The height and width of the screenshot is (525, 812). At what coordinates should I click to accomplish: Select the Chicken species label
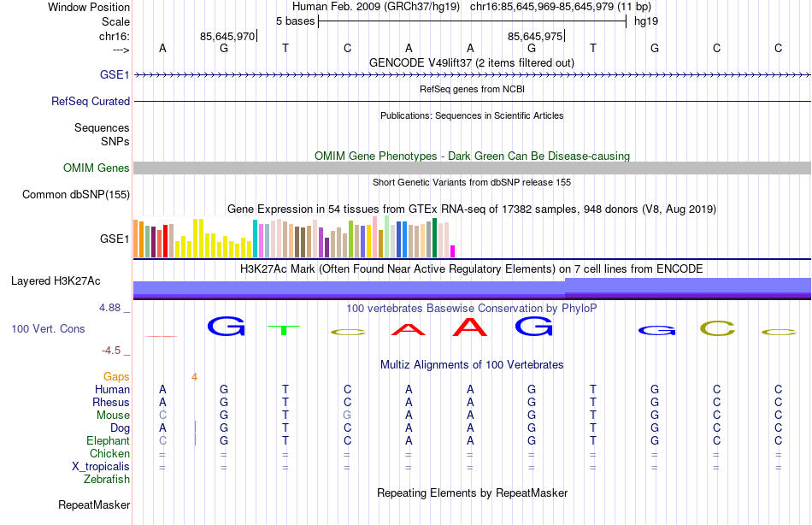(x=109, y=454)
